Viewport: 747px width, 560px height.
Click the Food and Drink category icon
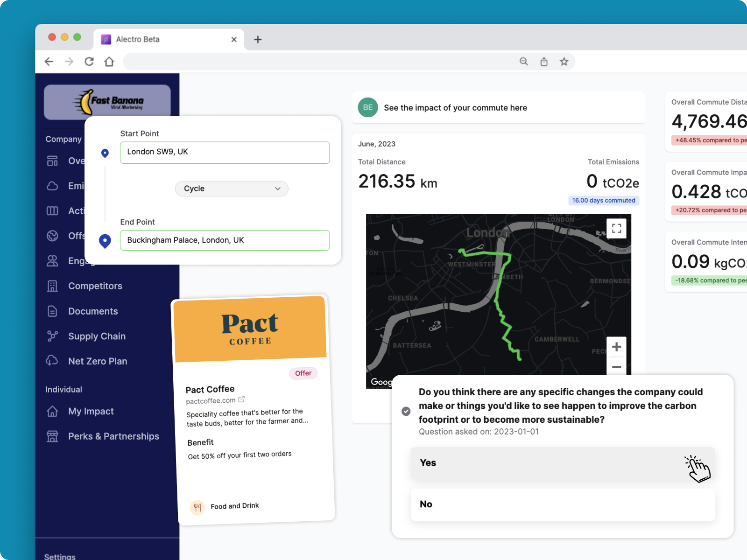pos(197,507)
